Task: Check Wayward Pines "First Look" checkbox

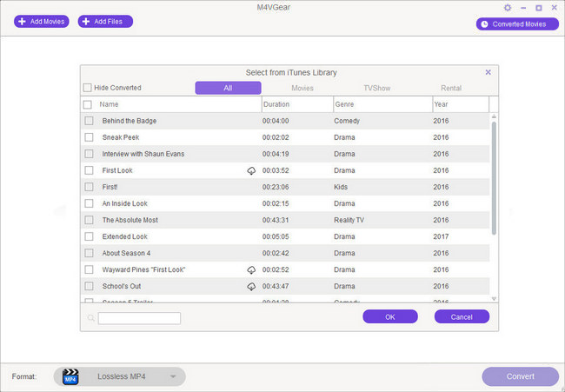Action: 89,269
